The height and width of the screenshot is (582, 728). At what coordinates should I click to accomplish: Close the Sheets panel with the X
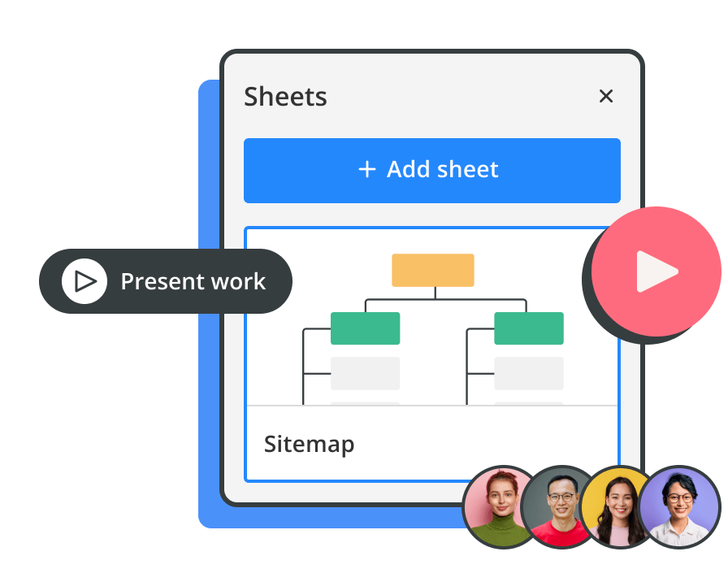pyautogui.click(x=605, y=96)
